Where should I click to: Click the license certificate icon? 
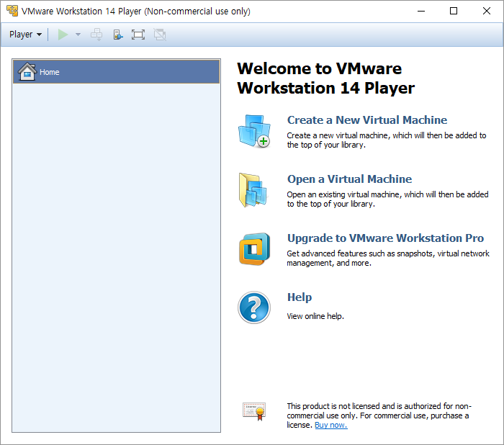(254, 411)
